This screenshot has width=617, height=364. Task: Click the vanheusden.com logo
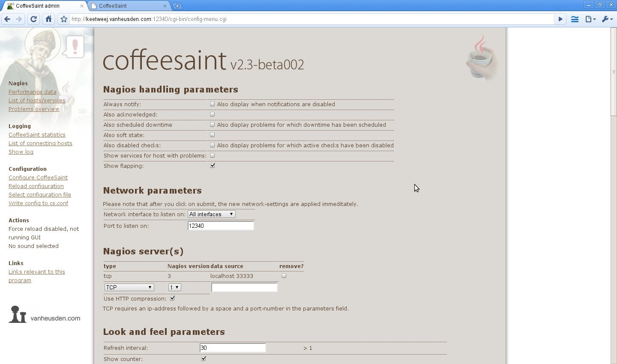click(45, 315)
